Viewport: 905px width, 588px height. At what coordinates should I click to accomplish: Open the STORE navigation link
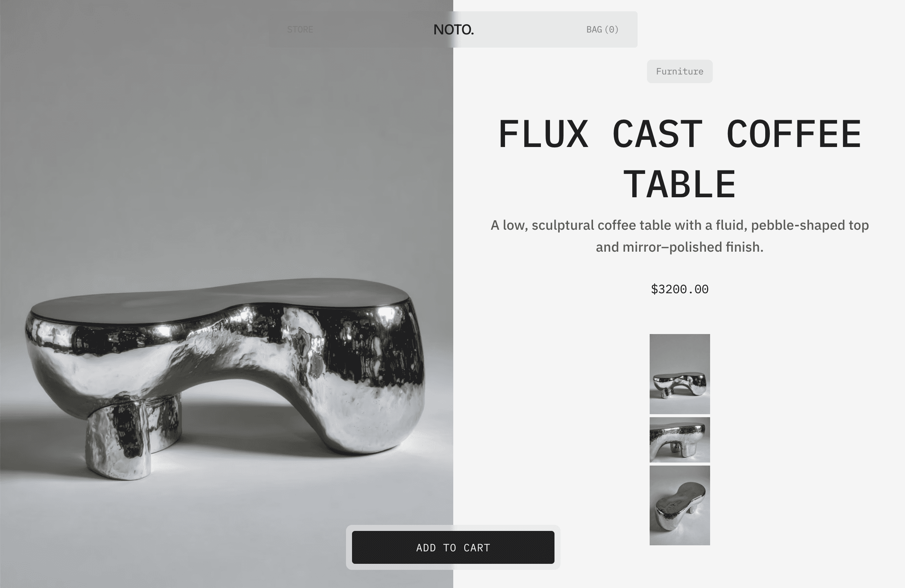coord(300,30)
